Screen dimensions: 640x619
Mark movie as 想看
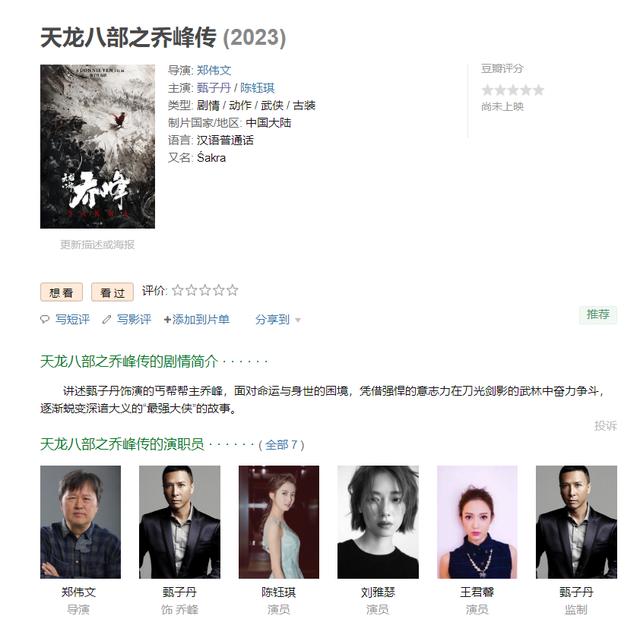point(61,292)
